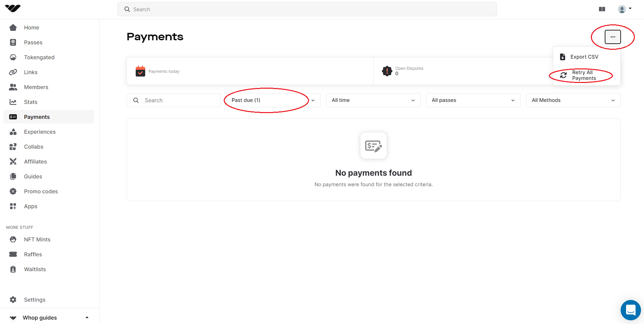Select Export CSV from the menu
This screenshot has height=324, width=644.
coord(584,57)
